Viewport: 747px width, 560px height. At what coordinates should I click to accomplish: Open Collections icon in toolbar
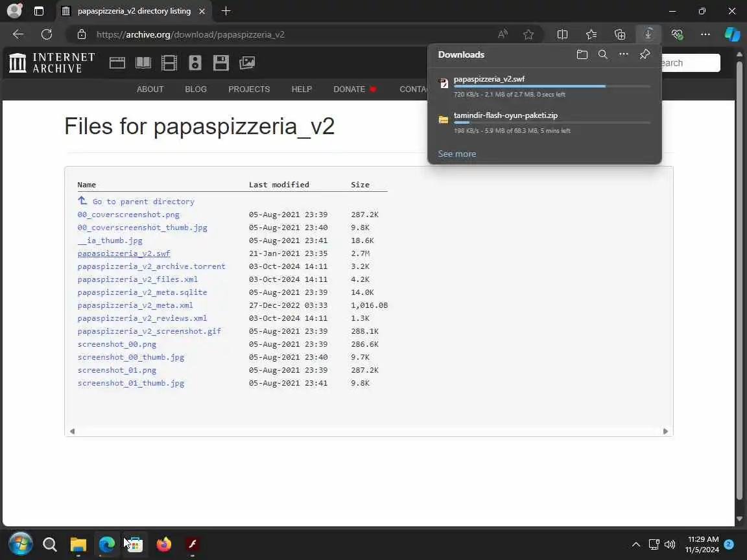click(x=620, y=34)
